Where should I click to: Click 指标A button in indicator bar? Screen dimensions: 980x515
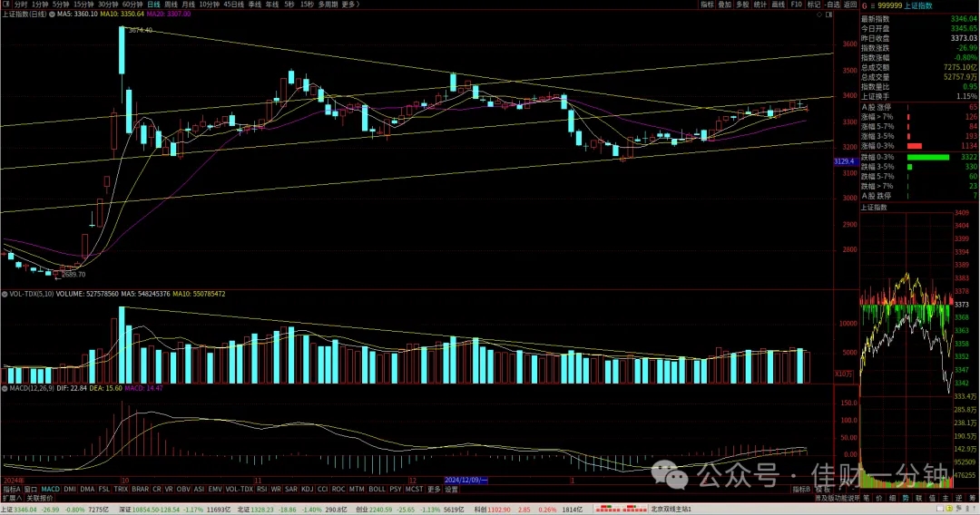pyautogui.click(x=11, y=490)
